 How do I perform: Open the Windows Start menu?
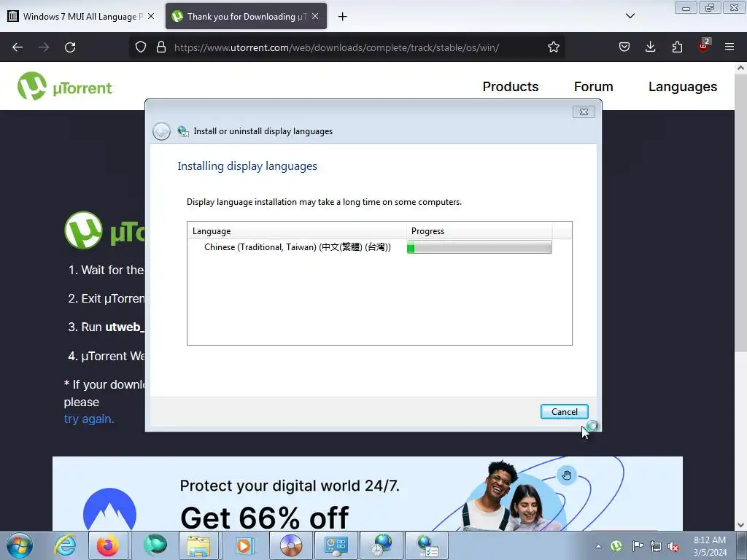20,545
